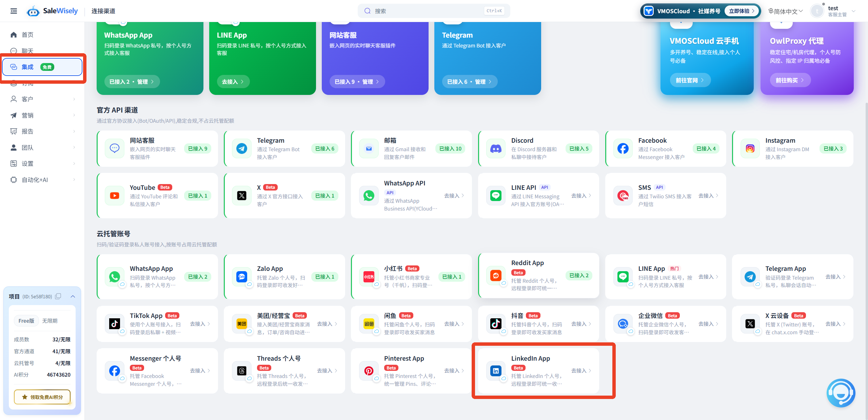Screen dimensions: 868x420
Task: Click 前往官网 on VMOSCloud card
Action: pyautogui.click(x=690, y=80)
